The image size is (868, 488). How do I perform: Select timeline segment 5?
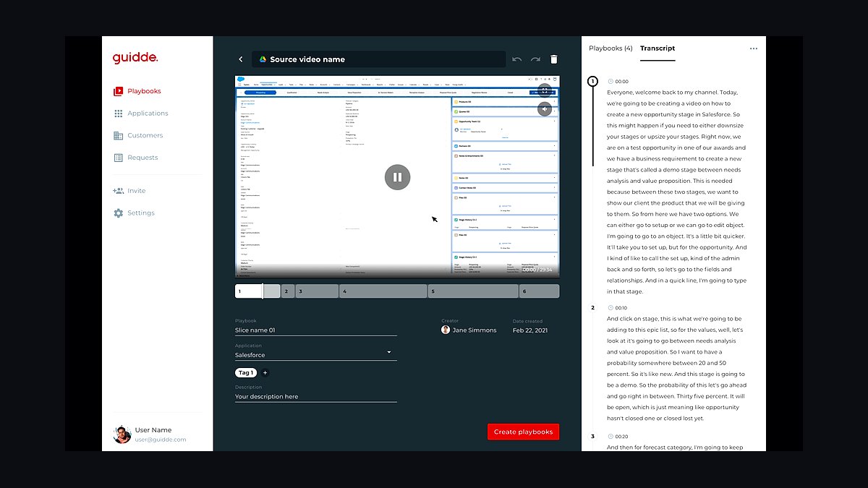click(473, 291)
